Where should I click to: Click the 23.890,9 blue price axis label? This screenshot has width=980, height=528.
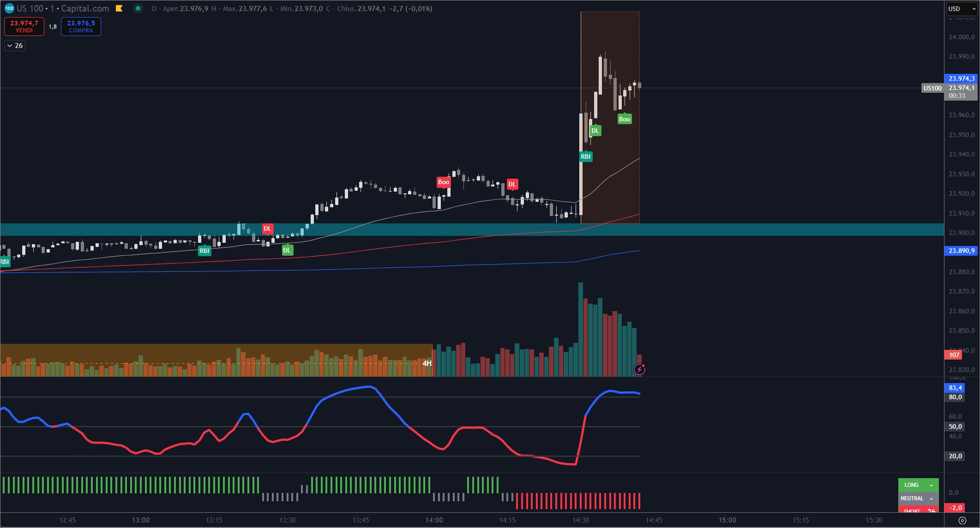(x=961, y=251)
